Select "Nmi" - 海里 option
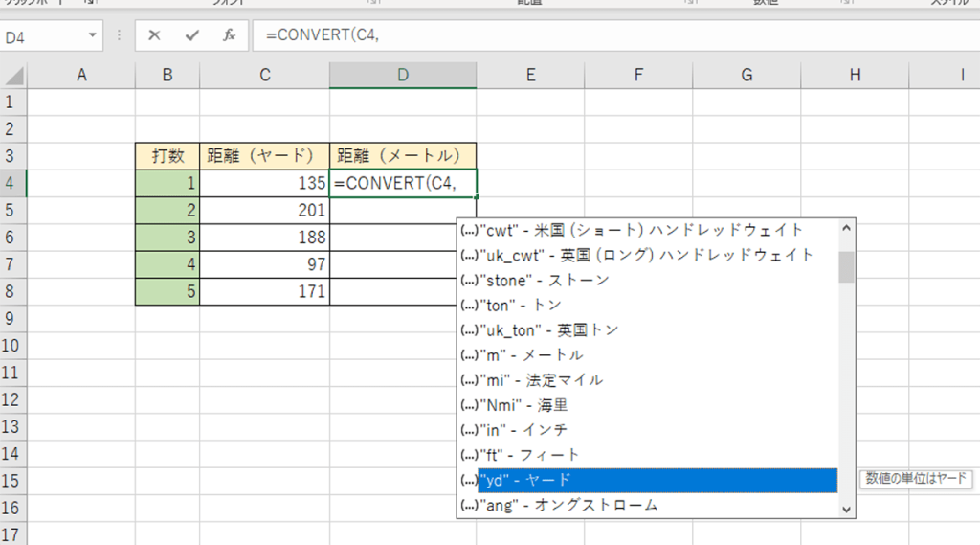 point(648,405)
